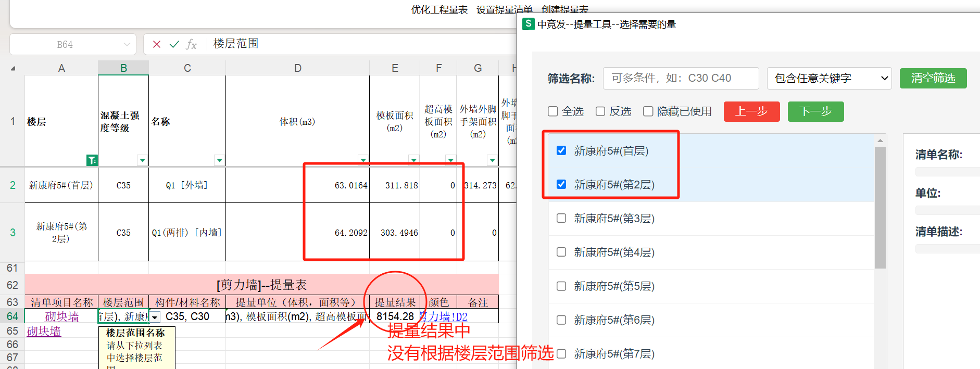The height and width of the screenshot is (369, 980).
Task: Open the filter dropdown for 混凝土强度等级 column
Action: point(142,160)
